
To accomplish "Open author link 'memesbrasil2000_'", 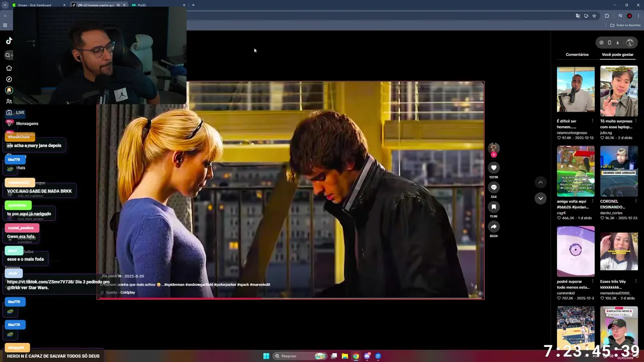I will [615, 293].
